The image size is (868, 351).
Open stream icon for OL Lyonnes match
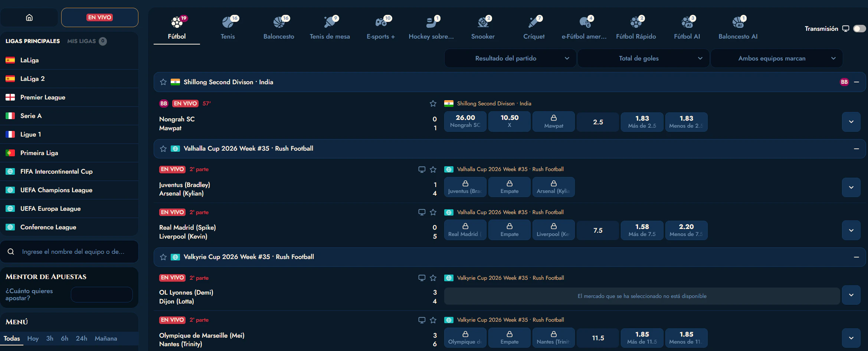tap(422, 278)
